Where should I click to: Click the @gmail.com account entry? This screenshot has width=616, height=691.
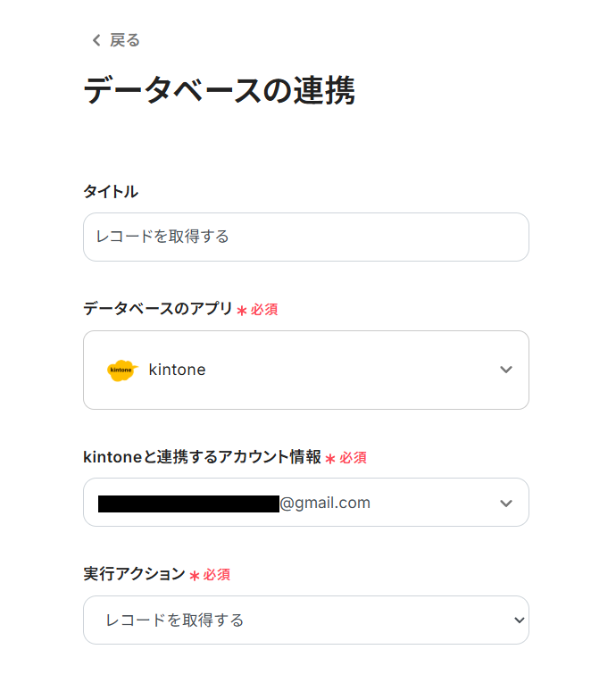click(325, 503)
